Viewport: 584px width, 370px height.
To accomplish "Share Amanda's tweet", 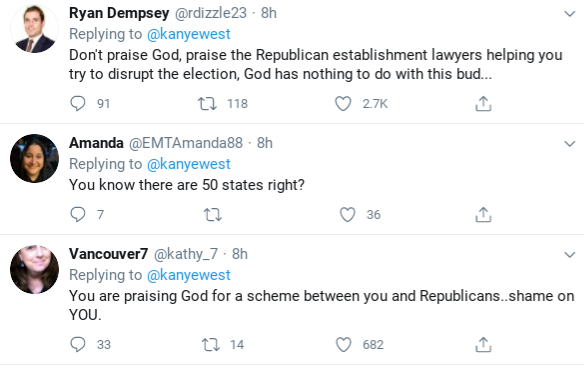I will tap(483, 214).
